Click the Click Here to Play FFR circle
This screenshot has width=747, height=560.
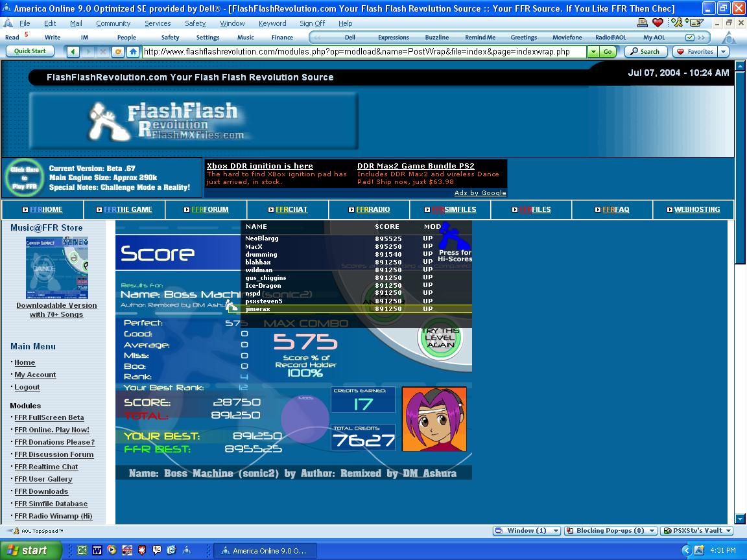(x=24, y=178)
